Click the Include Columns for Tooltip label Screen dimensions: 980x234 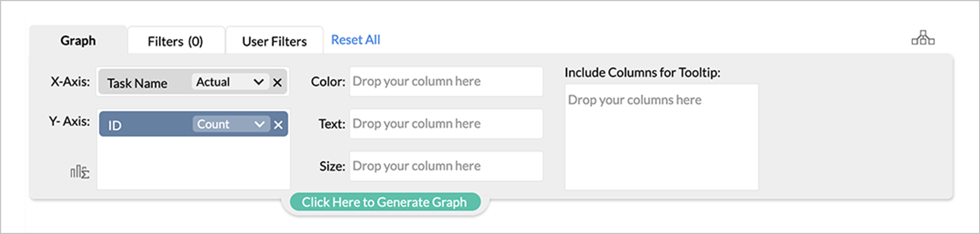coord(642,73)
